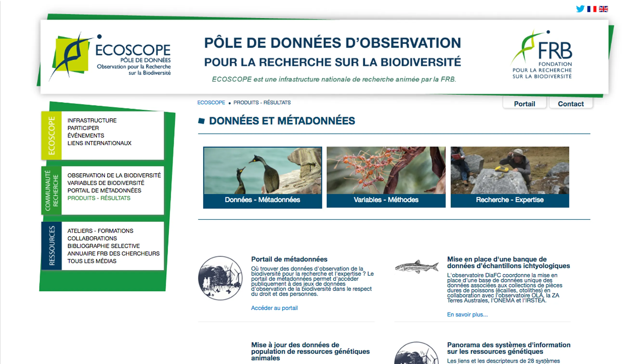Open the Portail button

(x=524, y=104)
